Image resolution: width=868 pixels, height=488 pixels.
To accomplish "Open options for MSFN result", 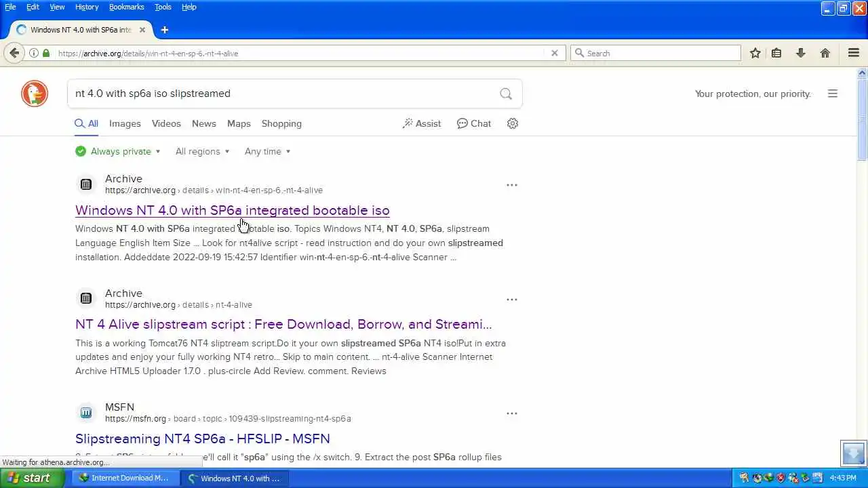I will click(x=512, y=413).
